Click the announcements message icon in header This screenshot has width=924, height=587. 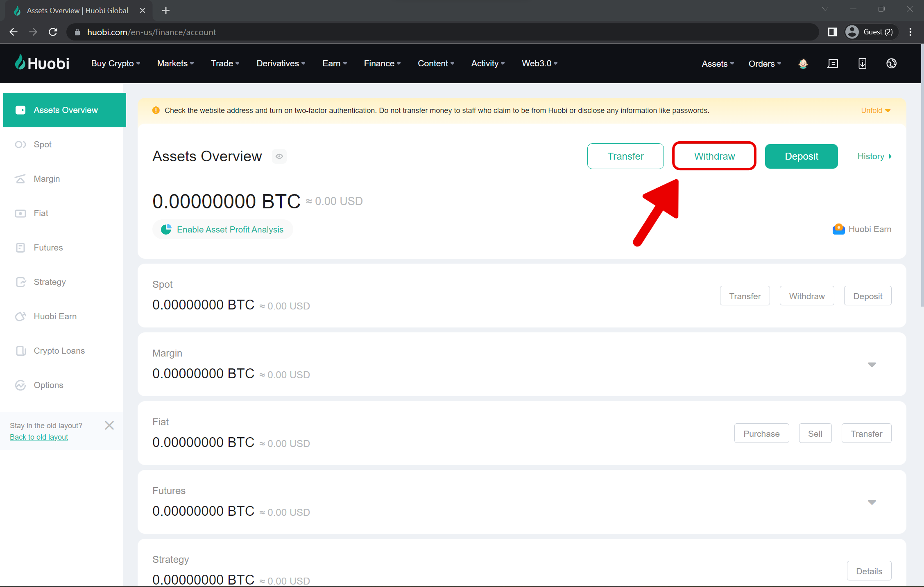(833, 63)
